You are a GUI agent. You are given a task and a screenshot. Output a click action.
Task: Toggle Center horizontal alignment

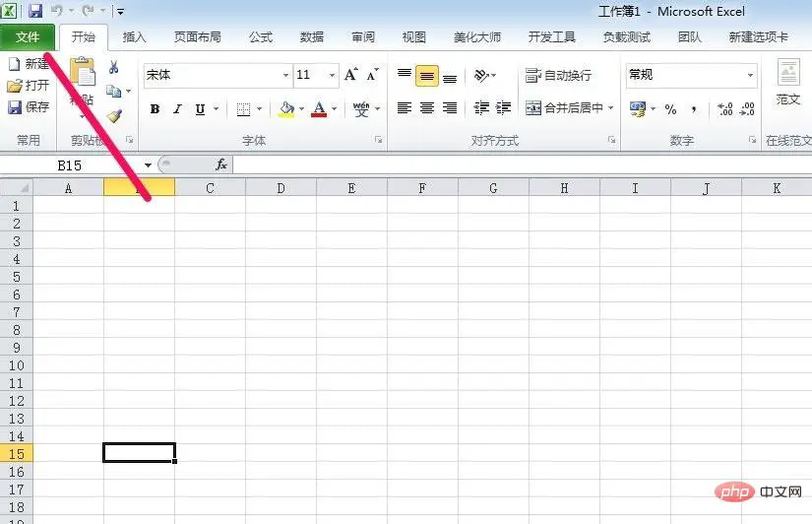[427, 107]
